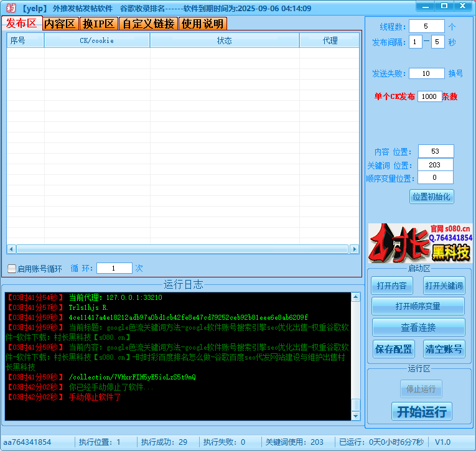This screenshot has height=451, width=476.
Task: Enable the 启用账号循环 checkbox
Action: [x=12, y=269]
